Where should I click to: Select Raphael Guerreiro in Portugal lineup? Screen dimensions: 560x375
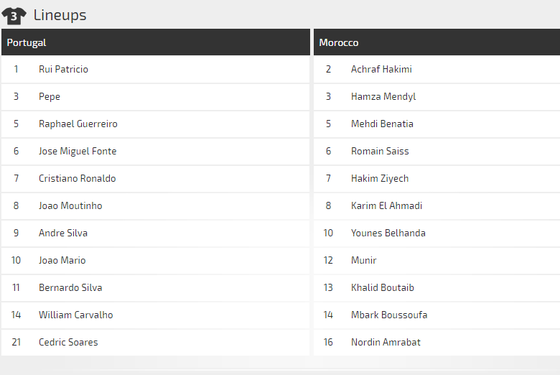78,124
